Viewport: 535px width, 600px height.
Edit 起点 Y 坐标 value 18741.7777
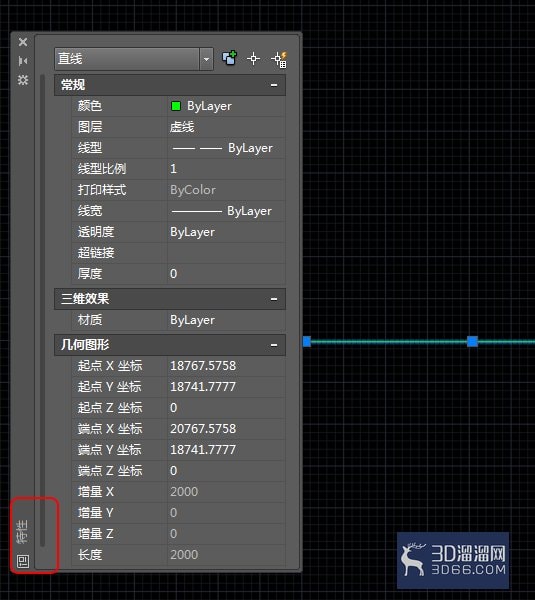(x=226, y=387)
